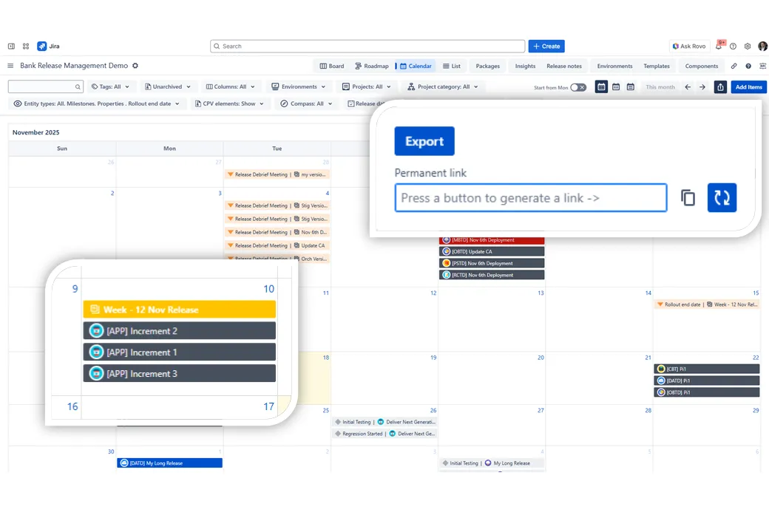Viewport: 769px width, 532px height.
Task: Click the Add Items button
Action: click(x=748, y=87)
